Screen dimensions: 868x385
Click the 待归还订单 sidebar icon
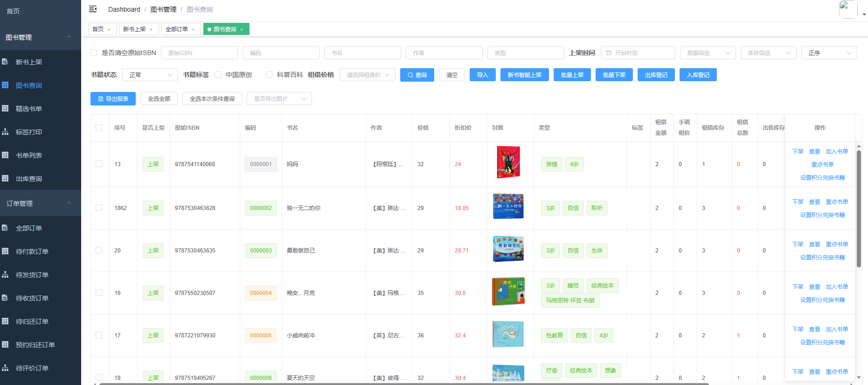[x=5, y=321]
